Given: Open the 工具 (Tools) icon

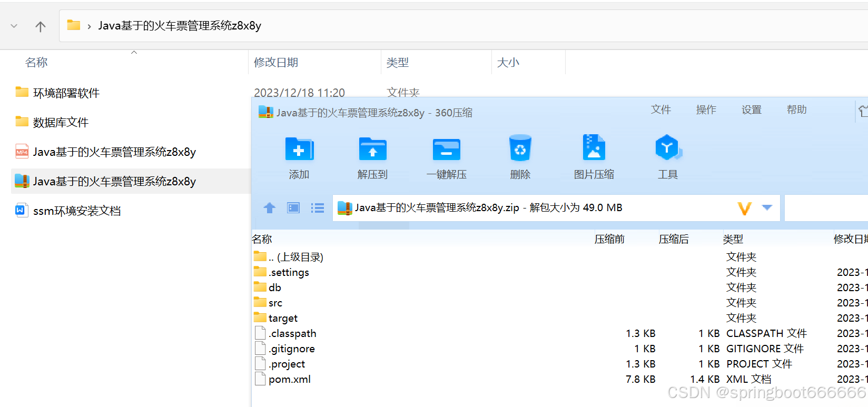Looking at the screenshot, I should [668, 147].
